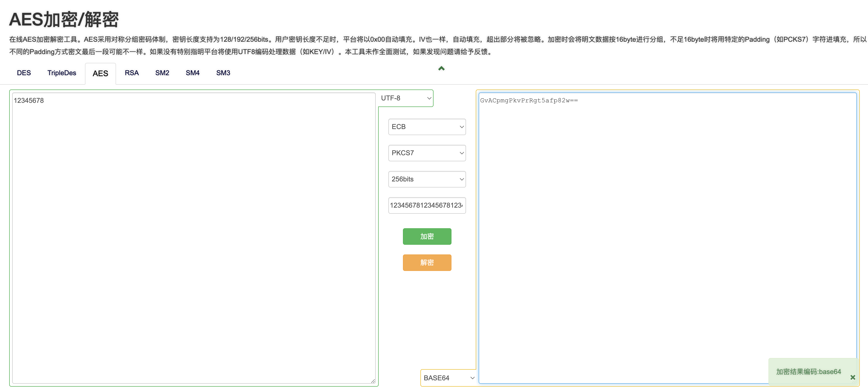868x391 pixels.
Task: Open the TripleDes tab
Action: [62, 73]
